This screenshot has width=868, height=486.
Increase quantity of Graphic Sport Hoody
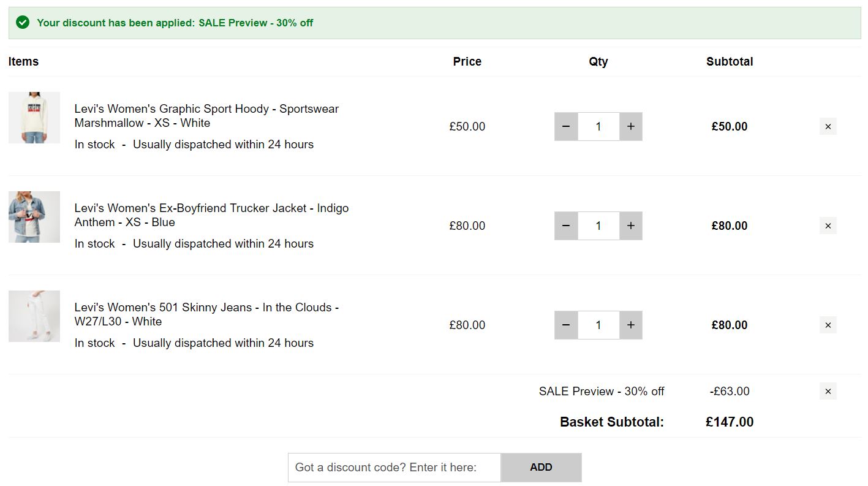click(630, 127)
